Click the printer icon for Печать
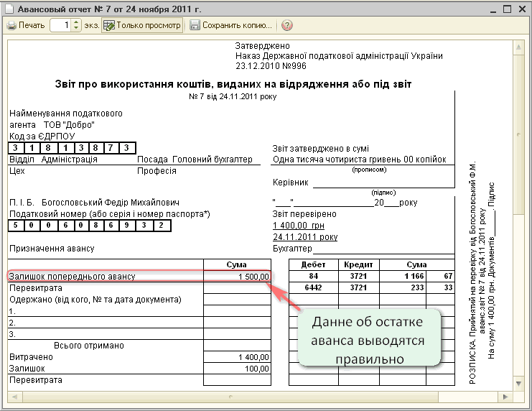 pos(12,25)
